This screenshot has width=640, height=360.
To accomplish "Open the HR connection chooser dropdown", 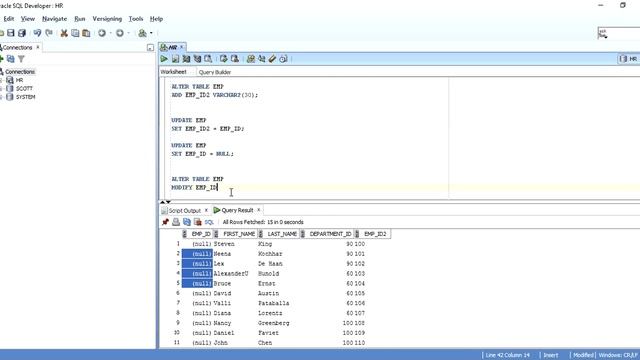I will [629, 59].
